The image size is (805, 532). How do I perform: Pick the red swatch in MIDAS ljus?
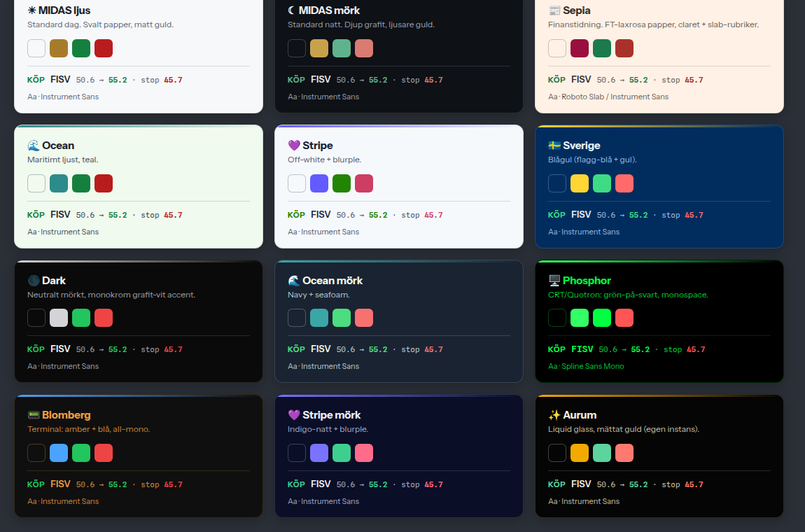(x=104, y=48)
